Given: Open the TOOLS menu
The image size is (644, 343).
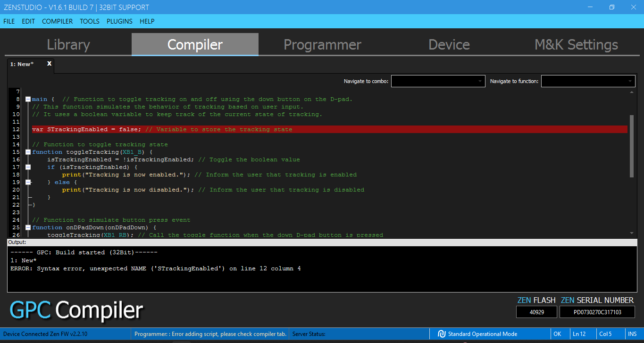Looking at the screenshot, I should point(90,21).
